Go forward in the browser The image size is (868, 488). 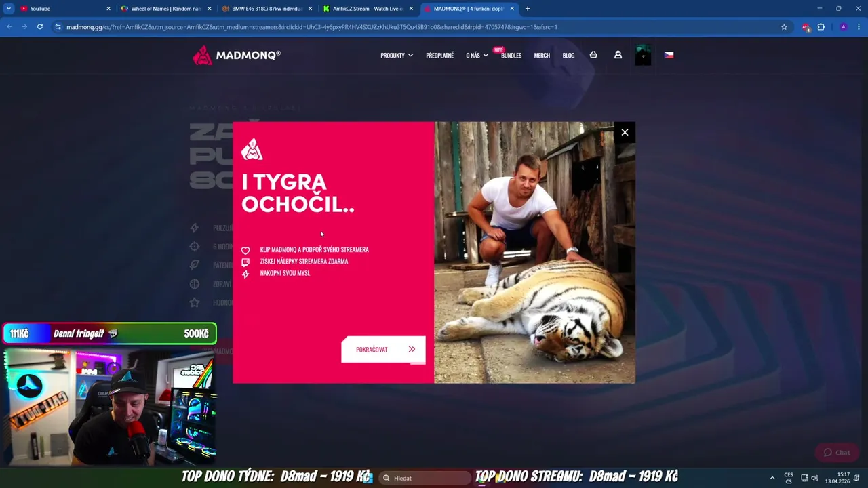click(24, 27)
